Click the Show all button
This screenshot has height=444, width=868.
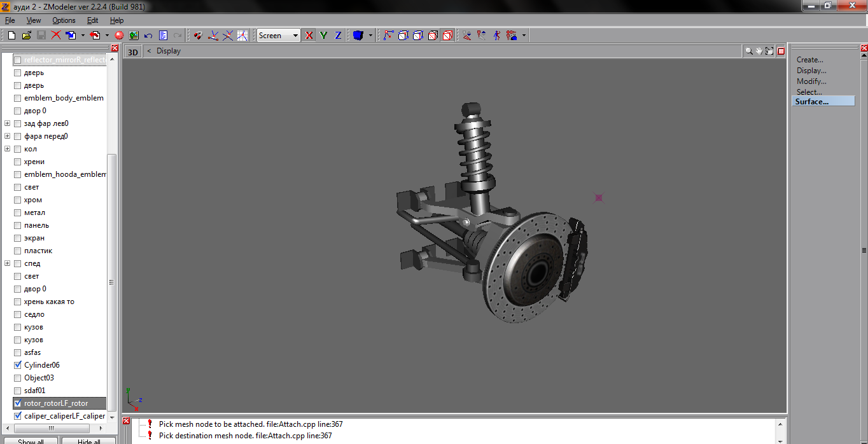[31, 441]
